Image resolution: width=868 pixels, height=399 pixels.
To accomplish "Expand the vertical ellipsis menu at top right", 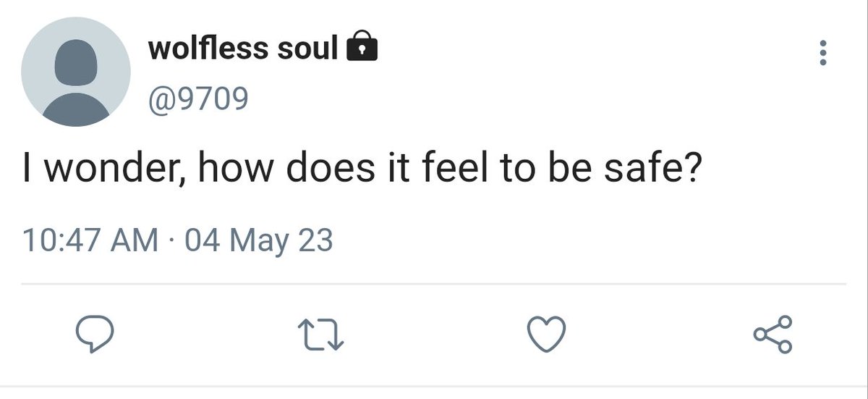I will (822, 54).
